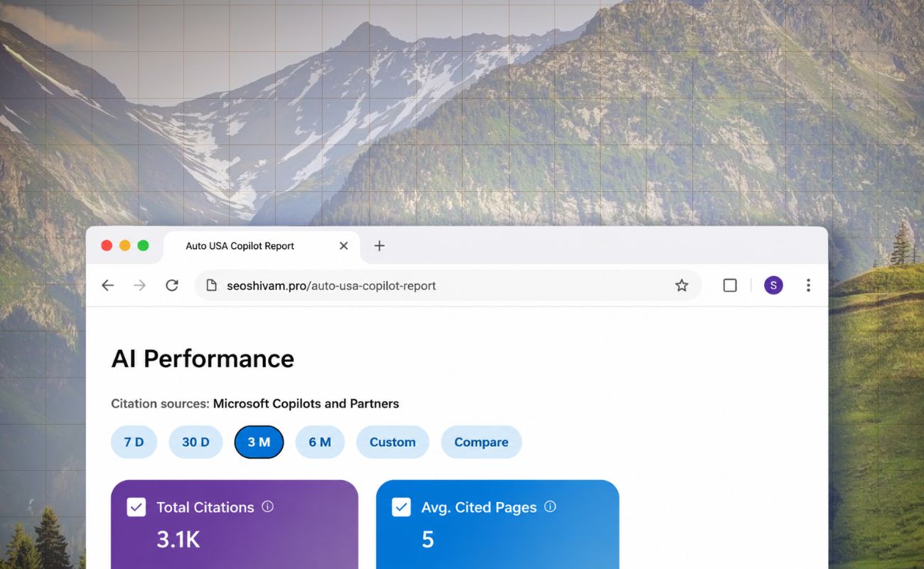
Task: Minimize the window with the yellow button
Action: click(x=125, y=245)
